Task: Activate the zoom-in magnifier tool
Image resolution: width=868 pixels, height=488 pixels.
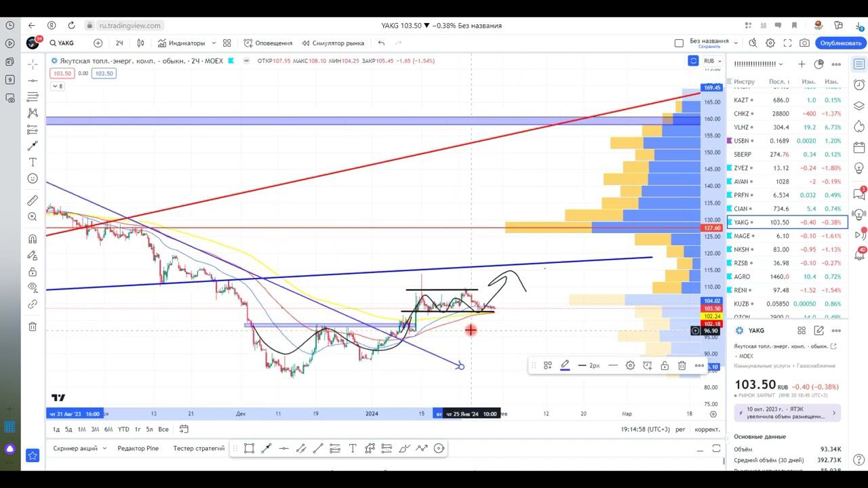Action: pos(33,217)
